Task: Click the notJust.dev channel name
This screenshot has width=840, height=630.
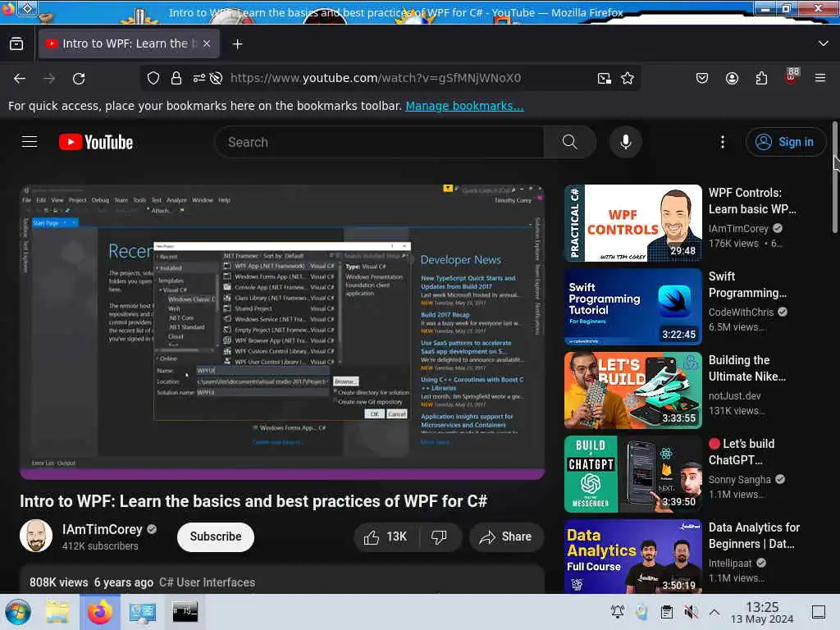Action: [735, 396]
